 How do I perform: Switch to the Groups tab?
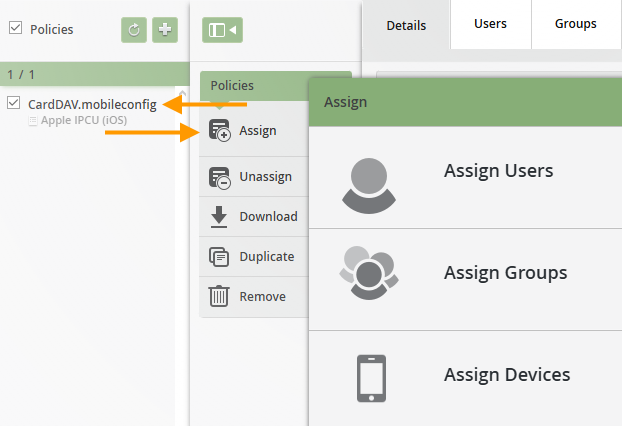[576, 24]
